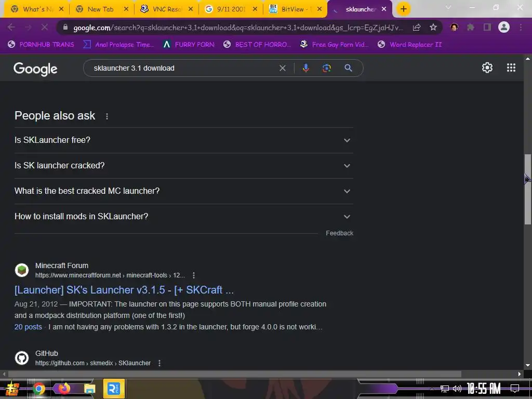The height and width of the screenshot is (399, 532).
Task: Click the horizontal scrollbar right arrow
Action: tap(519, 374)
